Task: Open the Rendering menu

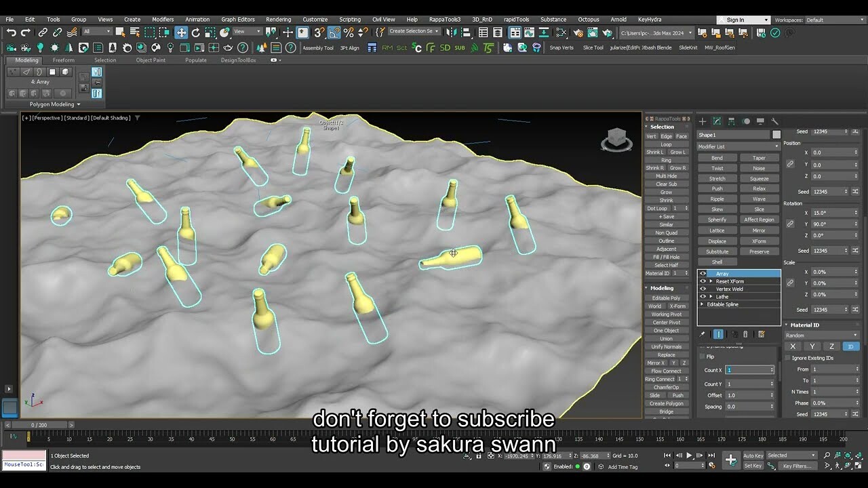Action: click(x=278, y=19)
